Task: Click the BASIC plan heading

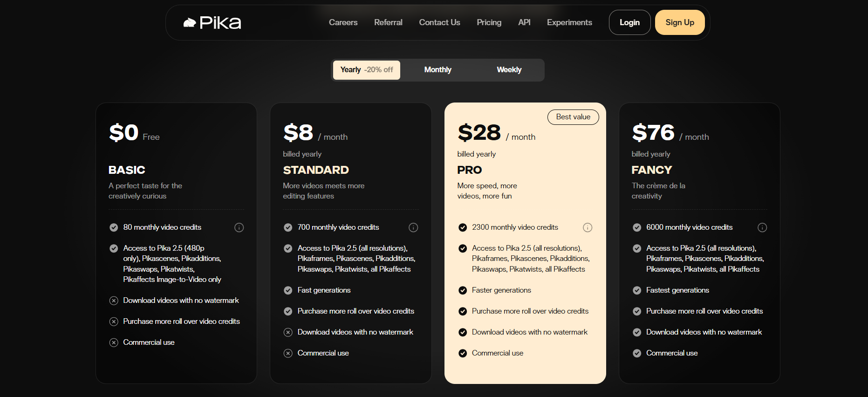Action: tap(127, 170)
